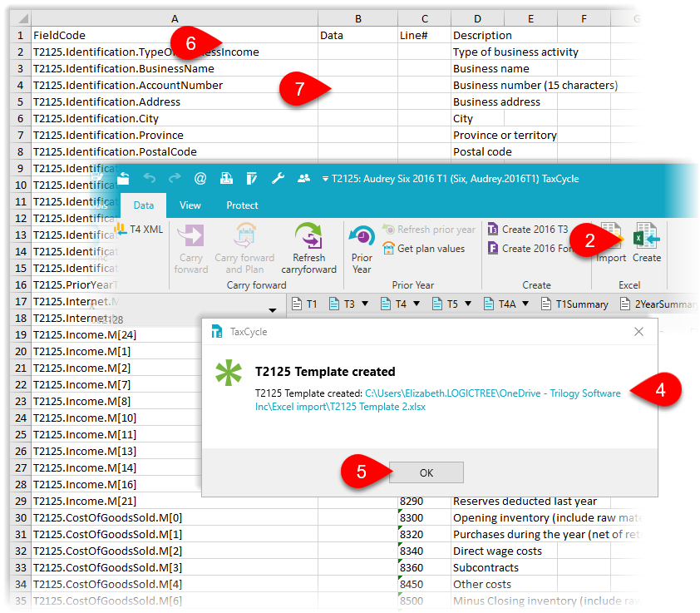The image size is (700, 613).
Task: Click OK in the T2125 Template created dialog
Action: (x=426, y=472)
